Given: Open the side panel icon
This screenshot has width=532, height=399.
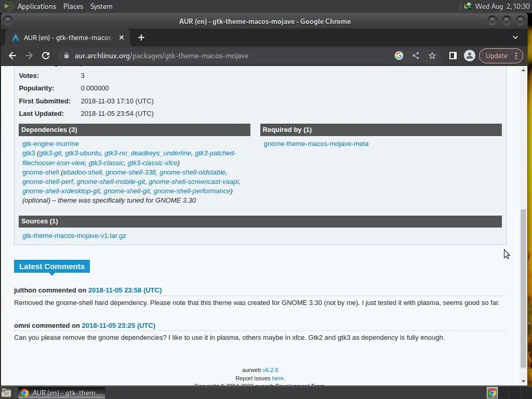Looking at the screenshot, I should [x=453, y=56].
